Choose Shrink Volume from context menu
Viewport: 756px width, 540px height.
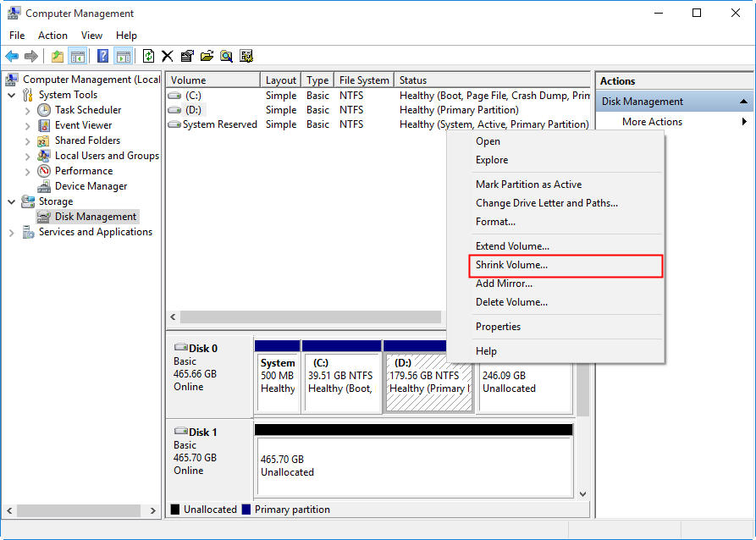(511, 265)
